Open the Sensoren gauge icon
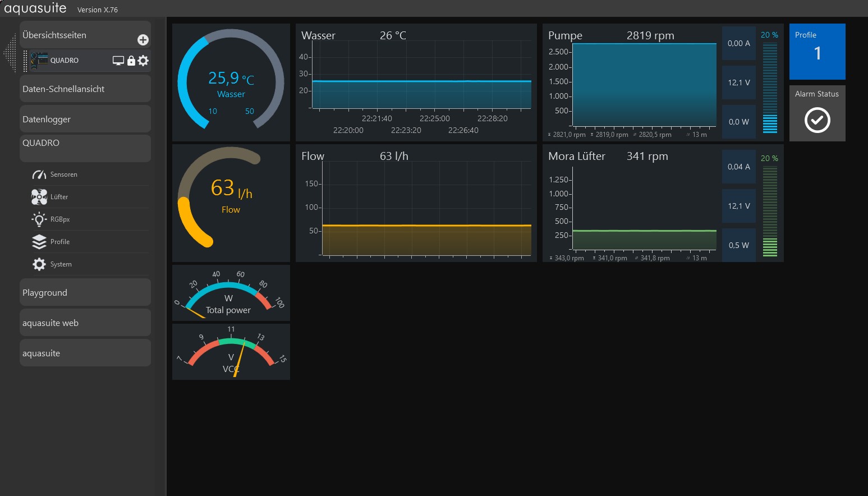Viewport: 868px width, 496px height. [x=39, y=174]
